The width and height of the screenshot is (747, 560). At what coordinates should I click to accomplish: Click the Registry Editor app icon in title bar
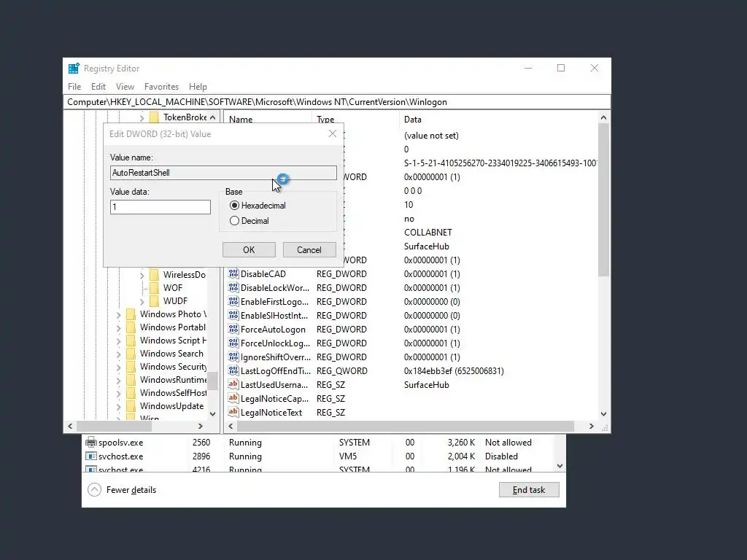[x=74, y=69]
